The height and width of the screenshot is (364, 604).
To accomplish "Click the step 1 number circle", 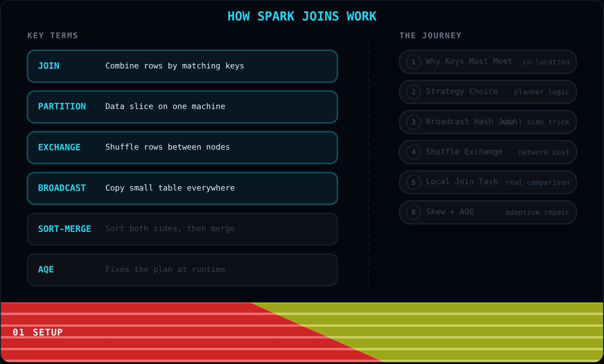I will click(x=413, y=62).
